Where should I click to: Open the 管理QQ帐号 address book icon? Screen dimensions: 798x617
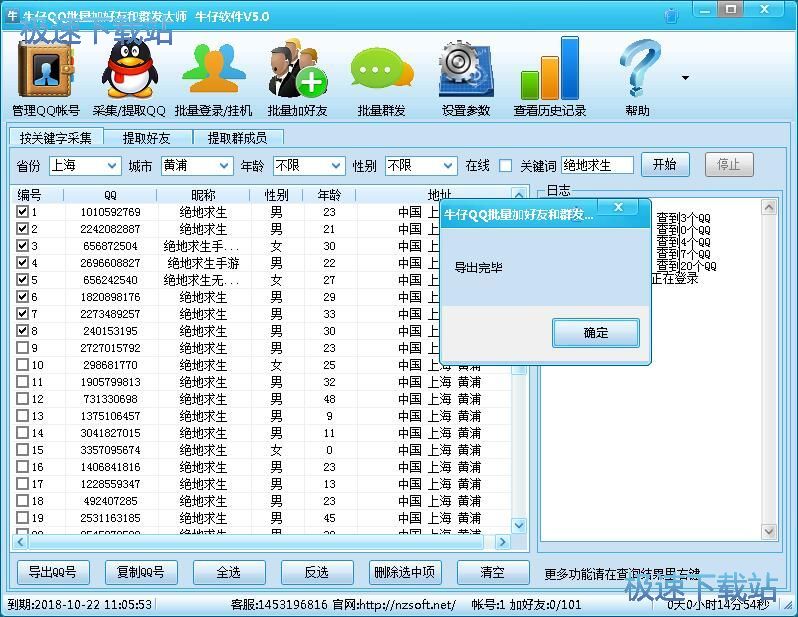45,71
